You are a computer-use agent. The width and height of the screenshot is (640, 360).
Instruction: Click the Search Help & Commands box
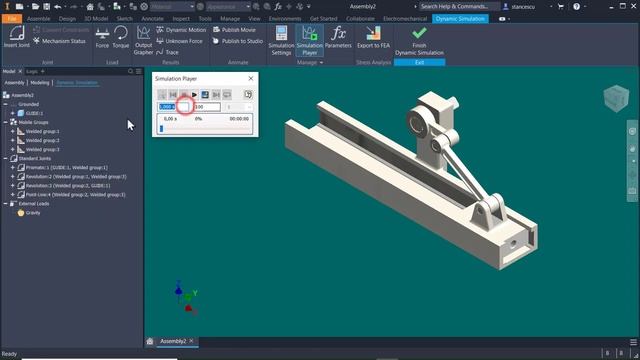pos(459,7)
